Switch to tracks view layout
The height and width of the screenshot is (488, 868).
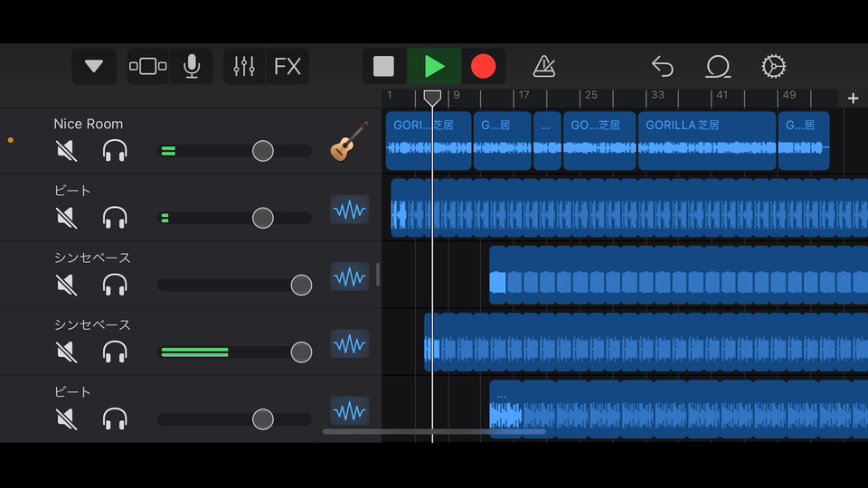pyautogui.click(x=148, y=67)
